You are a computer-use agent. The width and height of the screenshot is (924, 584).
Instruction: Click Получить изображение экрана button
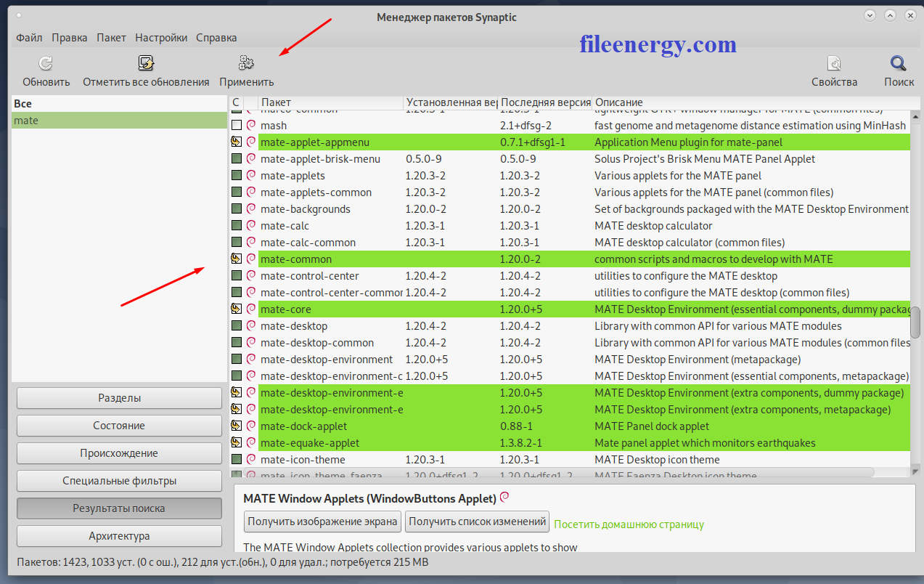pos(323,521)
